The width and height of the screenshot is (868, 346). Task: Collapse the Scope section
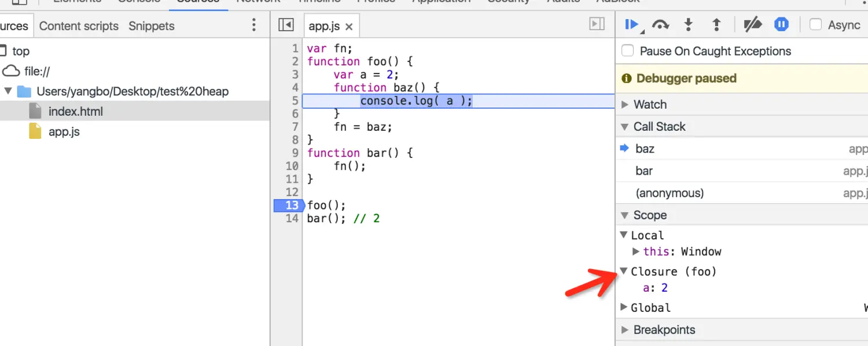tap(625, 215)
